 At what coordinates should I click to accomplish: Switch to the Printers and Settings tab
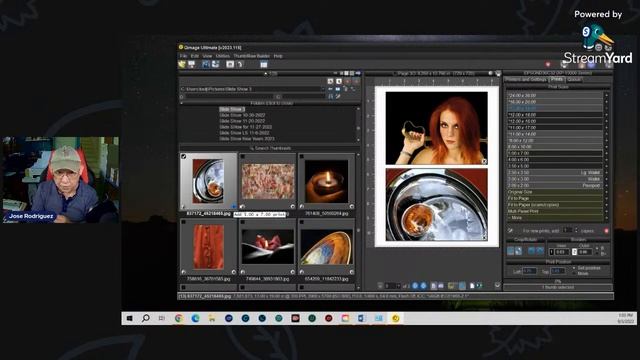(x=527, y=80)
